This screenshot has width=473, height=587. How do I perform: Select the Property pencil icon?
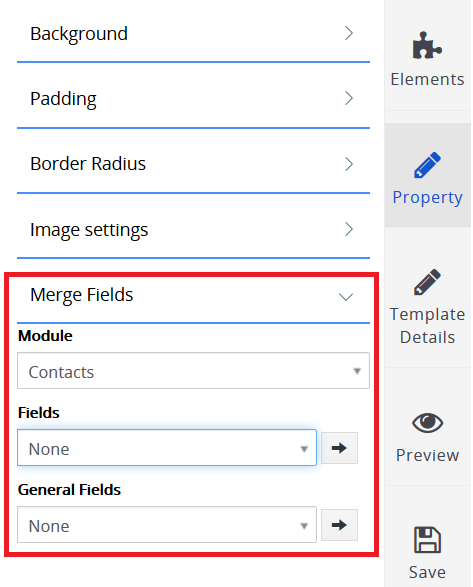(x=427, y=165)
